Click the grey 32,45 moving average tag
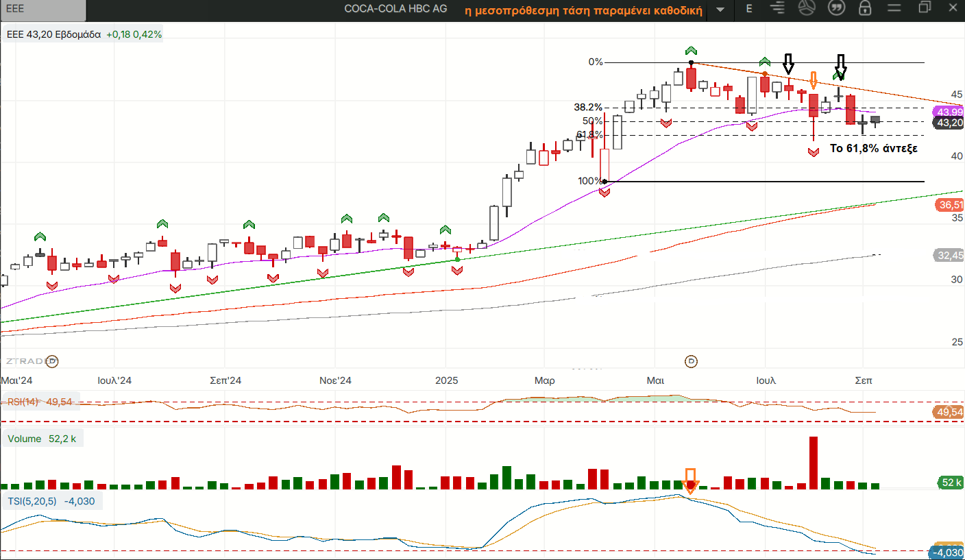Viewport: 965px width, 560px height. point(949,255)
